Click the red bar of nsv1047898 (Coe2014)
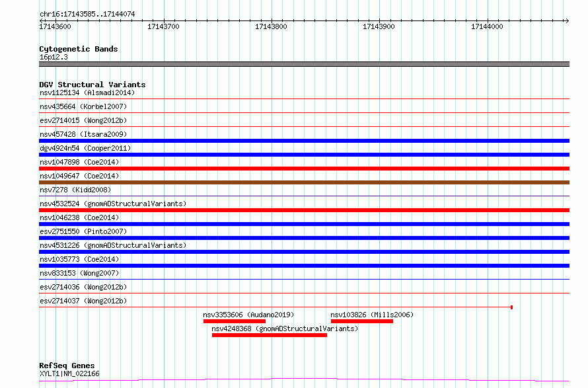The image size is (588, 388). point(304,169)
